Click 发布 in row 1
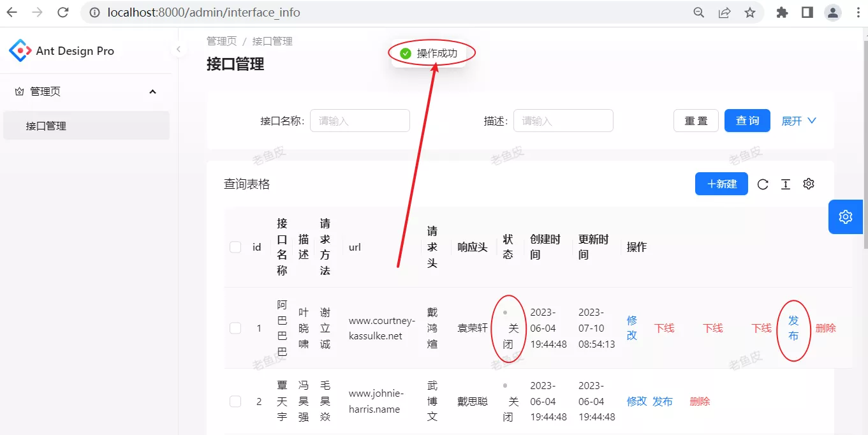This screenshot has width=868, height=435. point(793,328)
